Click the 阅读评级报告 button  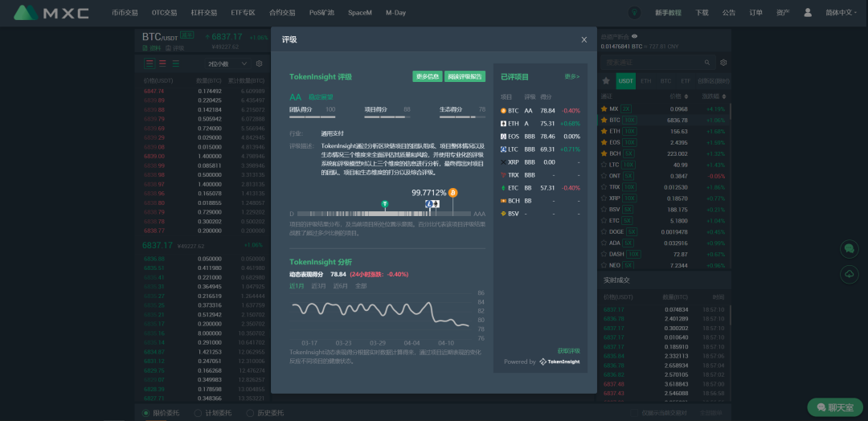(x=465, y=77)
